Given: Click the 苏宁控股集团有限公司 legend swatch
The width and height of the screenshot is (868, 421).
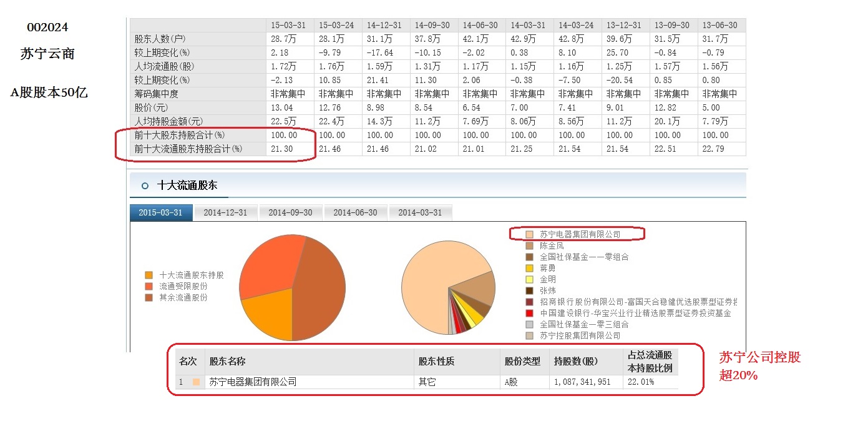Looking at the screenshot, I should pos(529,335).
